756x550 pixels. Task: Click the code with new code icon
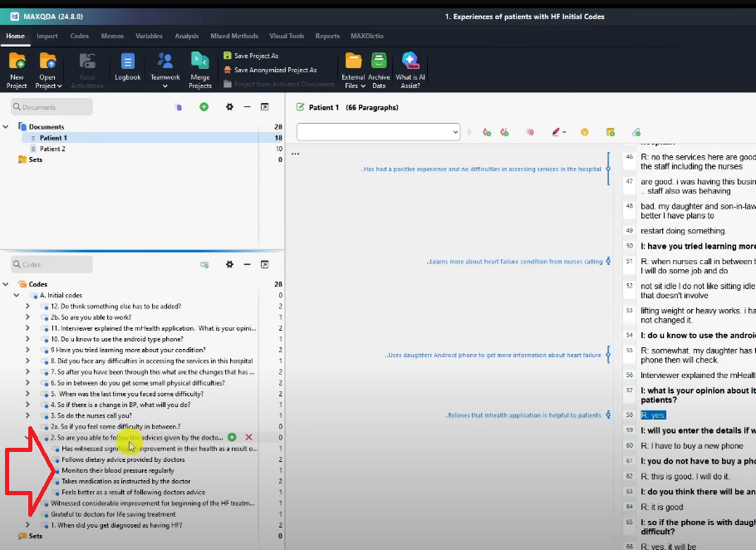click(x=487, y=132)
